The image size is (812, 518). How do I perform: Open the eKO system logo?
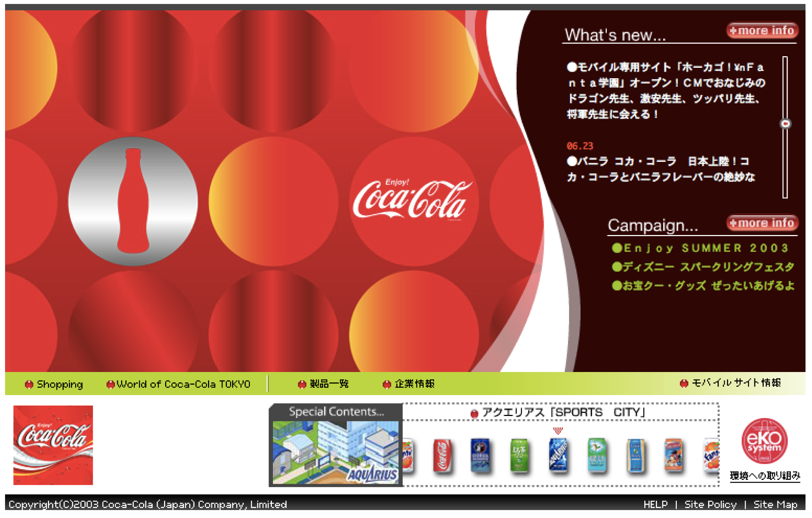(764, 440)
